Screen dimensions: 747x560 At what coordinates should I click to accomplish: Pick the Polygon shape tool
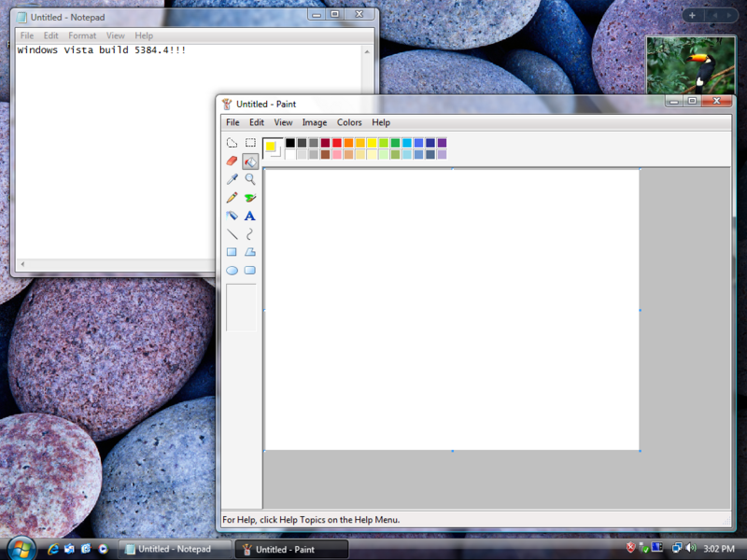(250, 252)
